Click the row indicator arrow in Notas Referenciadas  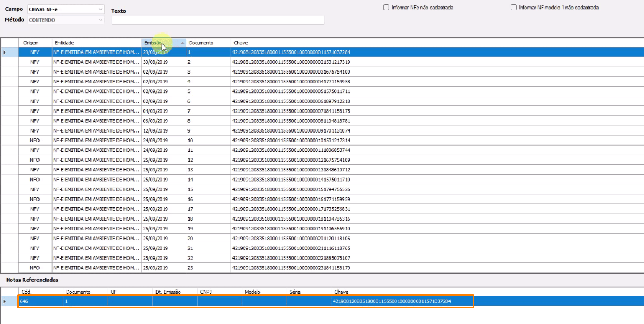point(5,301)
